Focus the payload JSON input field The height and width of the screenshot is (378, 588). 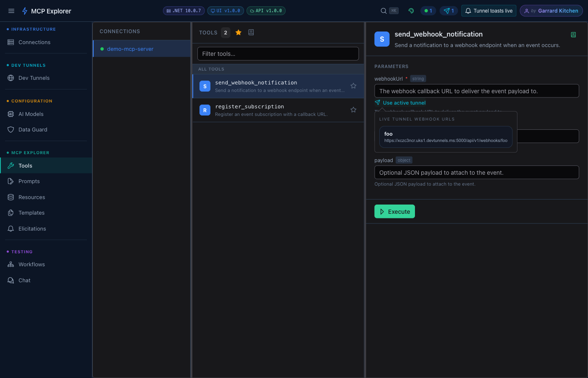click(x=477, y=172)
